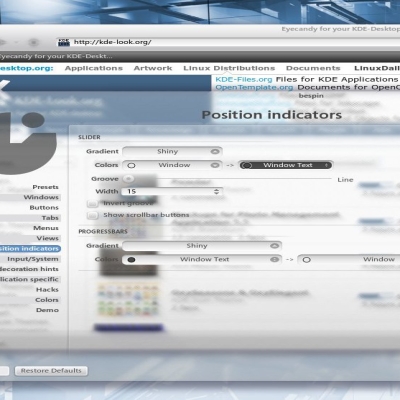Enable the Invert groove checkbox
Image resolution: width=400 pixels, height=400 pixels.
pyautogui.click(x=92, y=203)
